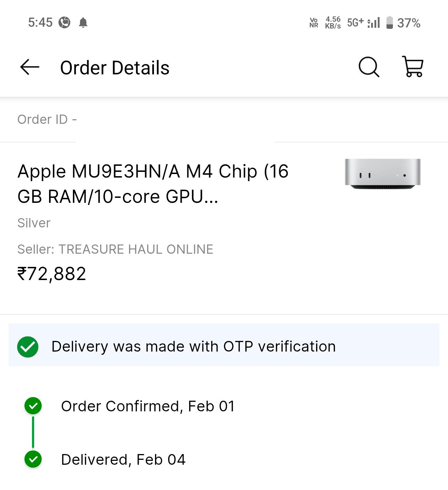Tap the Order Confirmed green checkmark
The width and height of the screenshot is (448, 490).
tap(33, 406)
